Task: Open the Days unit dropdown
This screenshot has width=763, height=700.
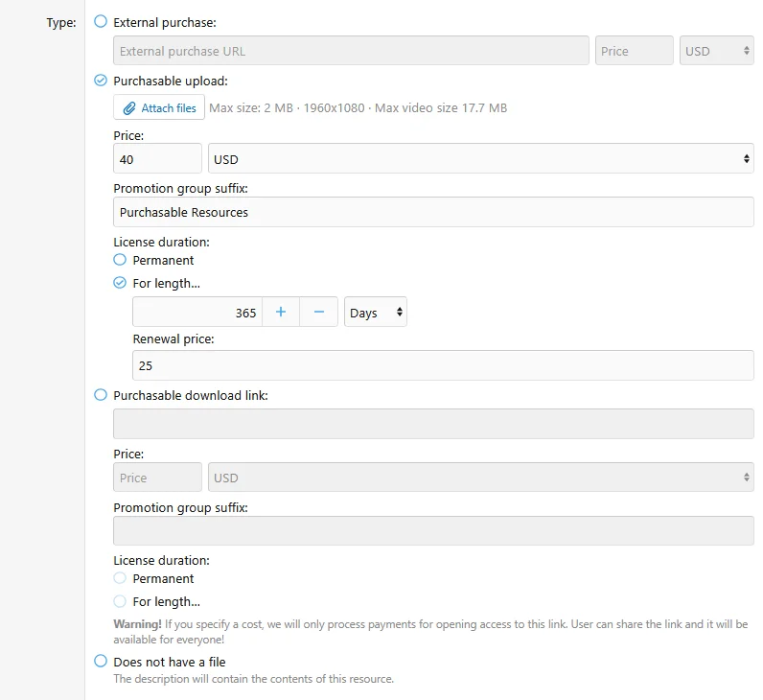Action: coord(375,313)
